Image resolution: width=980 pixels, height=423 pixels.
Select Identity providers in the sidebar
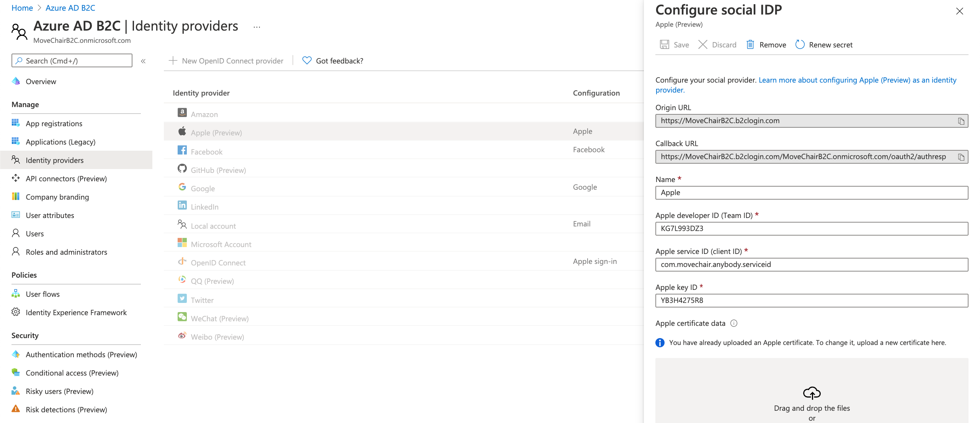pos(76,160)
